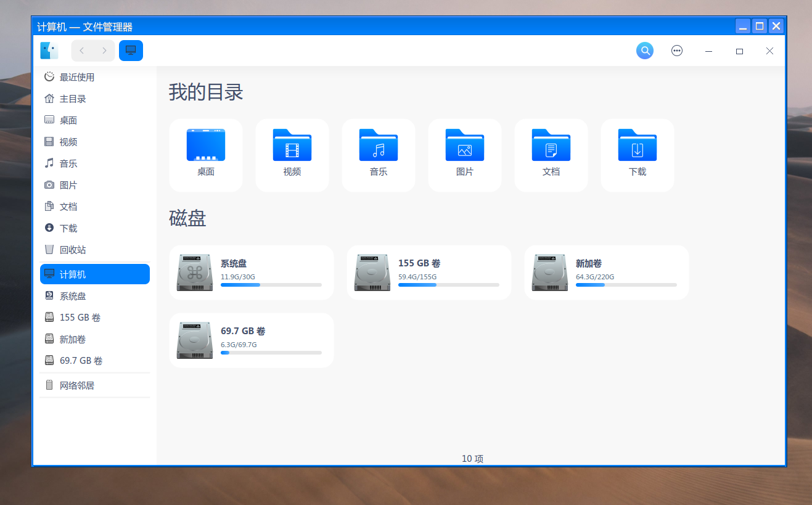Image resolution: width=812 pixels, height=505 pixels.
Task: Click the back navigation arrow
Action: pyautogui.click(x=82, y=51)
